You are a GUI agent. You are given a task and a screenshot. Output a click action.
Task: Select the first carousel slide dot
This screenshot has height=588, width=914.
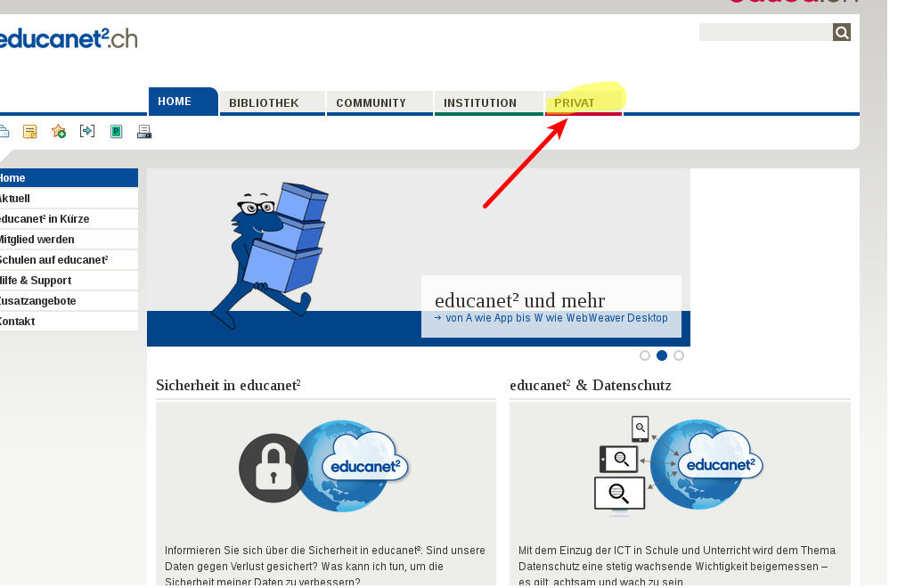tap(645, 355)
